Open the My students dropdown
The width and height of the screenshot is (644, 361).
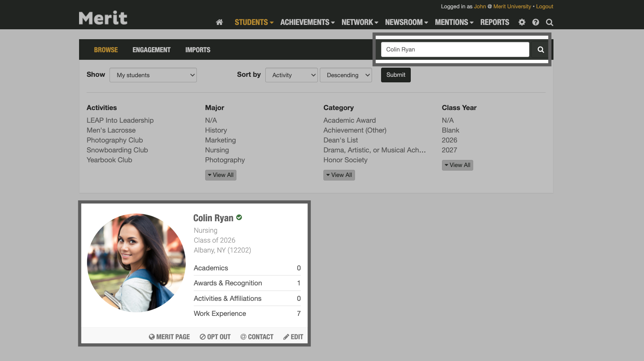pyautogui.click(x=153, y=75)
